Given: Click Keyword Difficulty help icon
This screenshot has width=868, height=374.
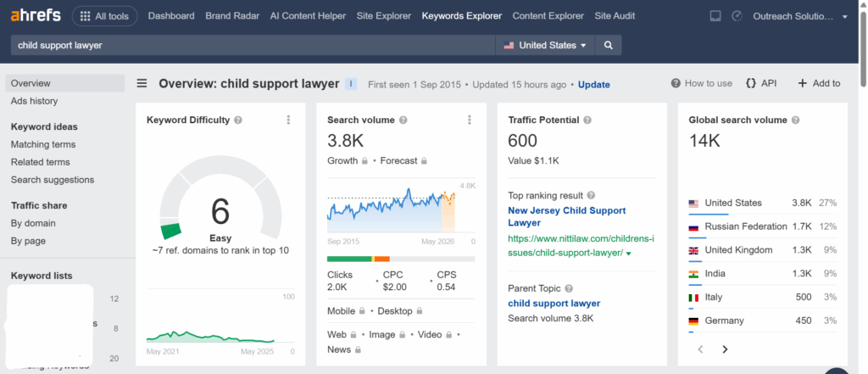Looking at the screenshot, I should (x=238, y=120).
